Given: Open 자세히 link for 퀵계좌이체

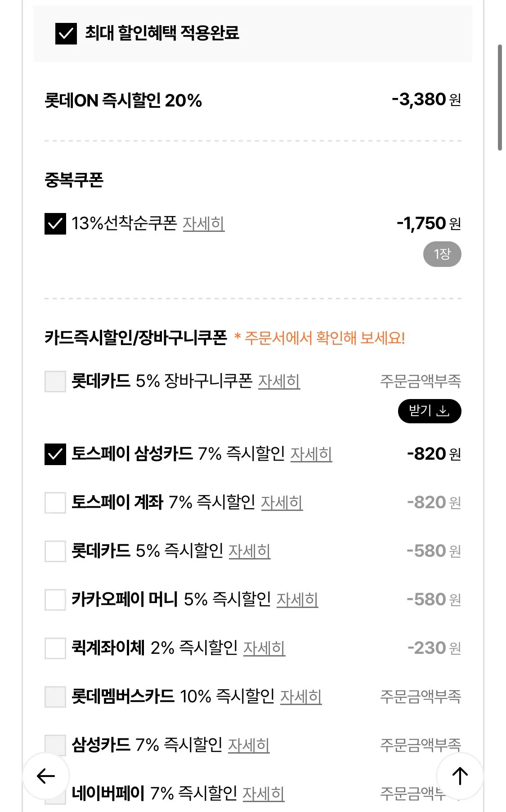Looking at the screenshot, I should click(x=264, y=648).
